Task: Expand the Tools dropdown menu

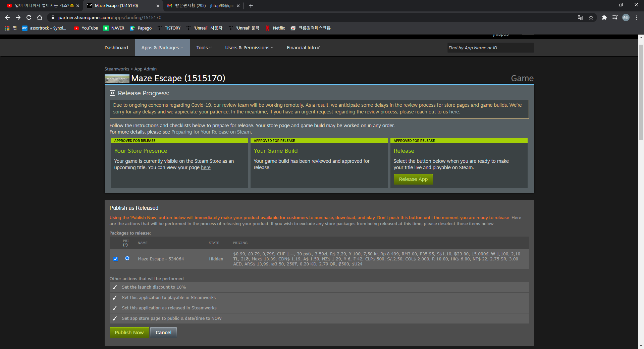Action: [204, 48]
